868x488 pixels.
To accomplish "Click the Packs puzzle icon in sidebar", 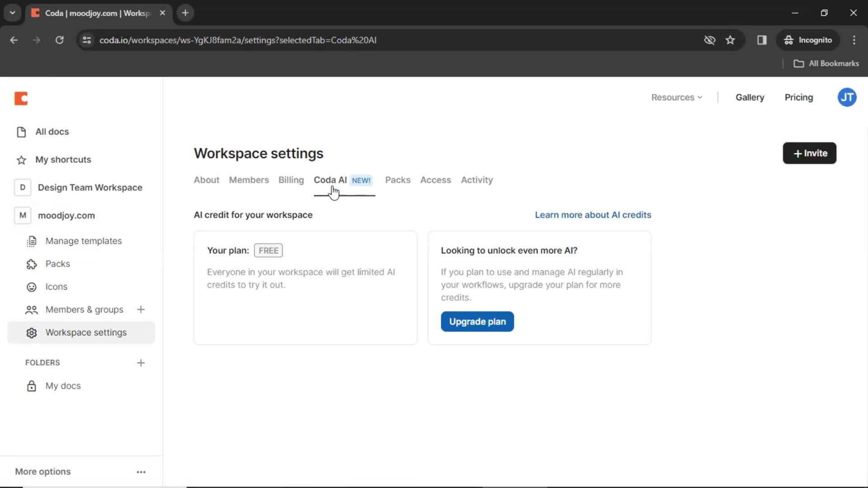I will pyautogui.click(x=31, y=264).
